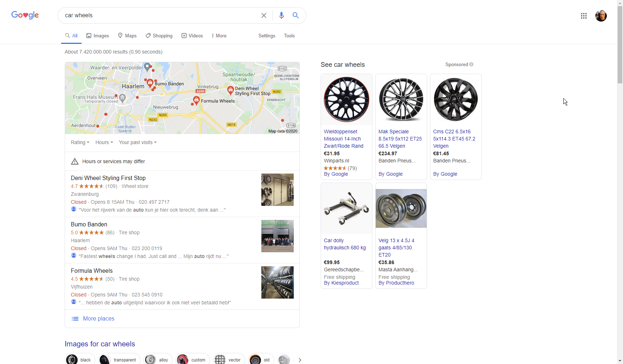The width and height of the screenshot is (623, 364).
Task: Click Bumo Banden map pin
Action: coord(150,83)
